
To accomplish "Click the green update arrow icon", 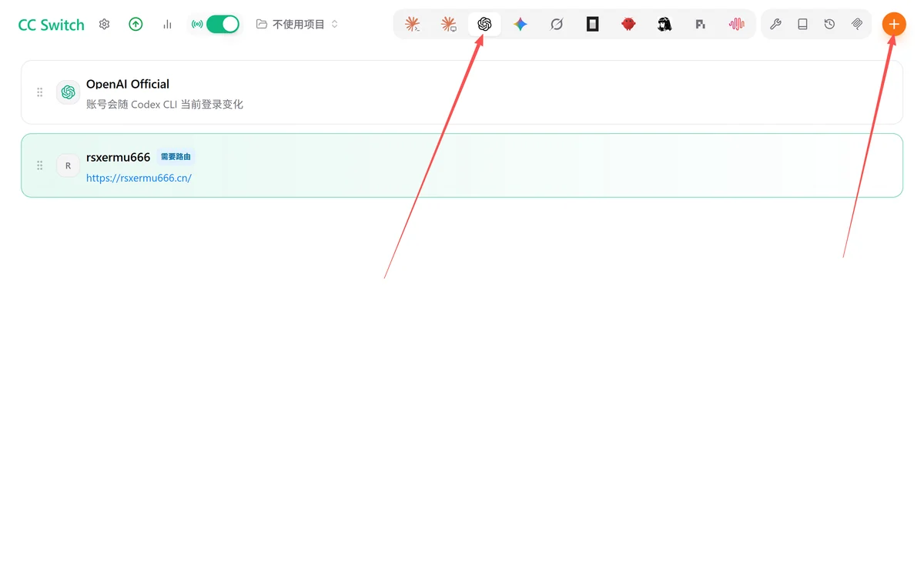I will tap(136, 25).
